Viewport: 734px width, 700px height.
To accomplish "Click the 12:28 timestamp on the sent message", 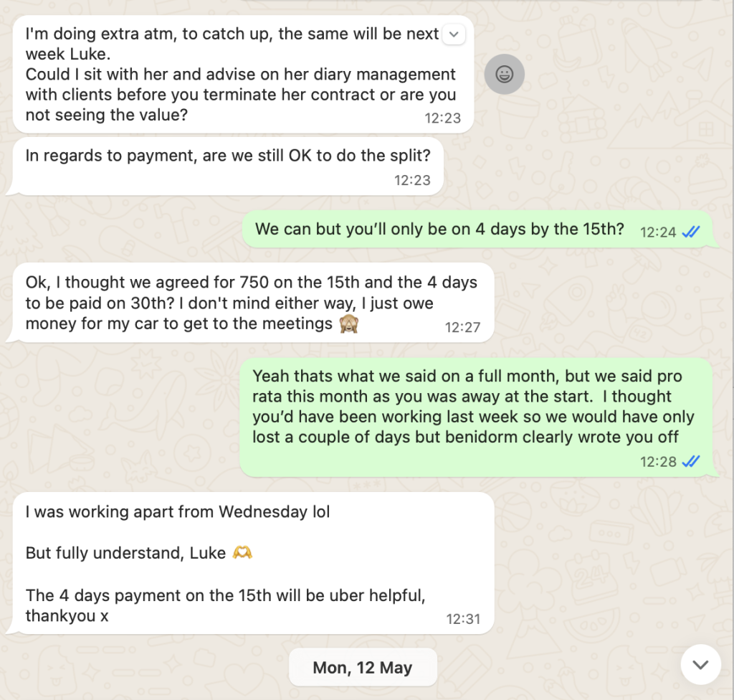I will [658, 461].
